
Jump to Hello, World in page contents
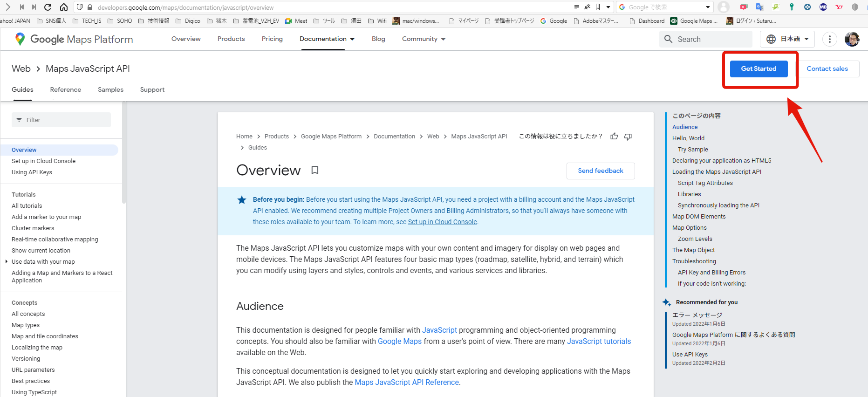coord(688,138)
